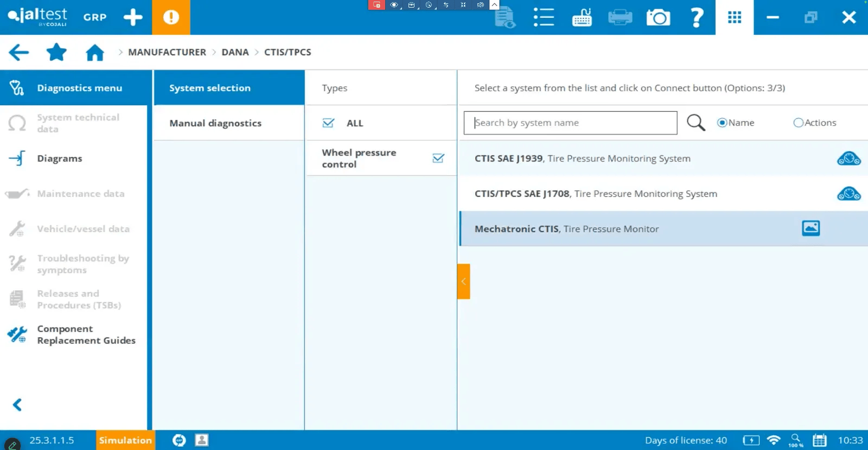Open the calendar icon in status bar

820,440
